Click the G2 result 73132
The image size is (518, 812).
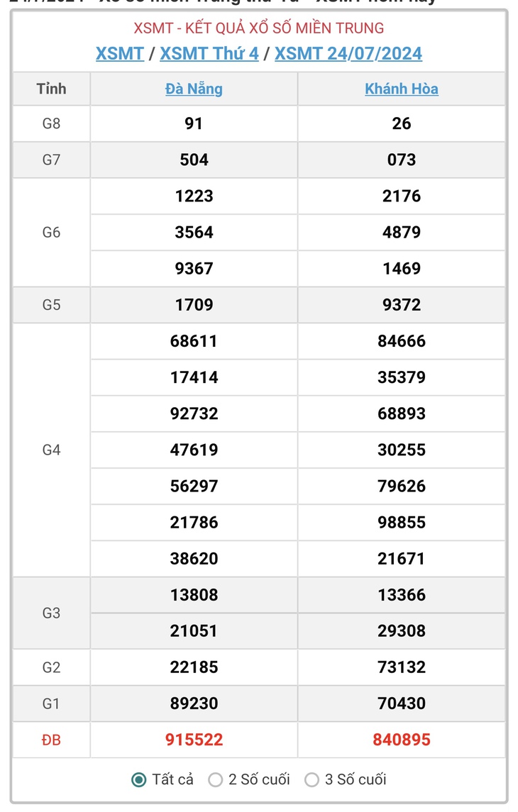(402, 667)
